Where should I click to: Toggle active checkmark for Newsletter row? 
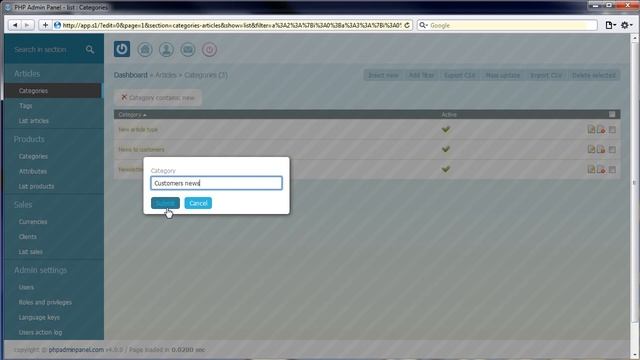pyautogui.click(x=446, y=169)
